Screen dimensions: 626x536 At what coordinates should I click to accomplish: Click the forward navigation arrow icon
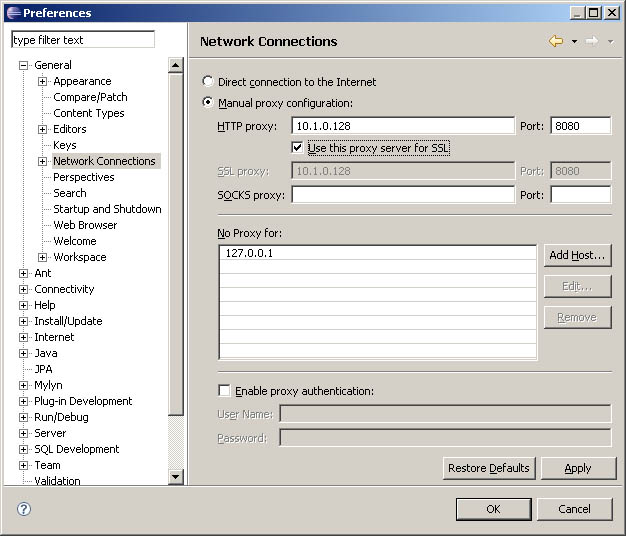[591, 41]
